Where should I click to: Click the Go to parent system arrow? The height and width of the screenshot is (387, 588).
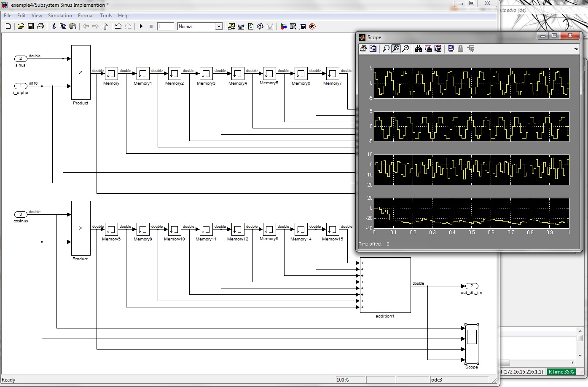click(x=105, y=27)
